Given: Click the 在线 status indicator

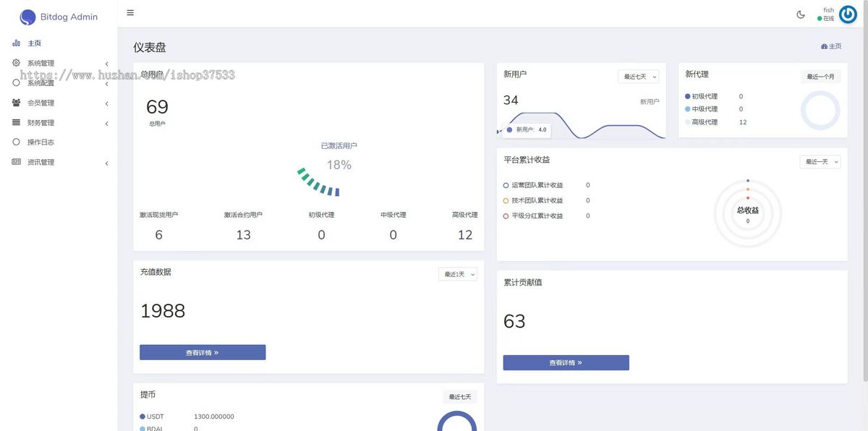Looking at the screenshot, I should (x=825, y=19).
